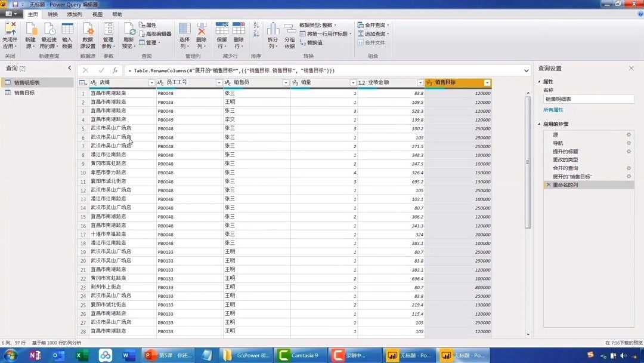Open the 销售目标 column filter dropdown
Screen dimensions: 644x363
coord(487,82)
